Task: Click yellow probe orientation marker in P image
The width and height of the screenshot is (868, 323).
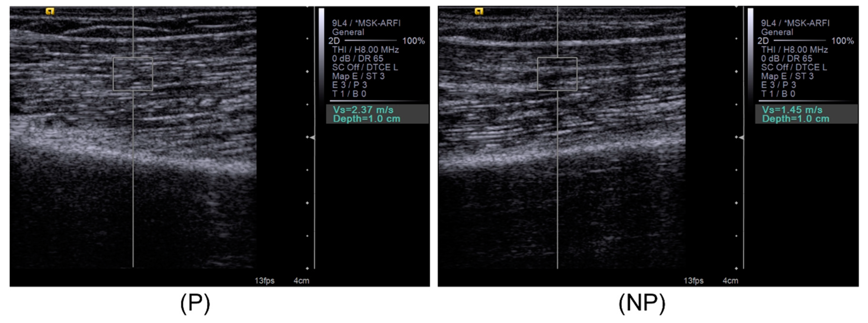Action: (50, 11)
